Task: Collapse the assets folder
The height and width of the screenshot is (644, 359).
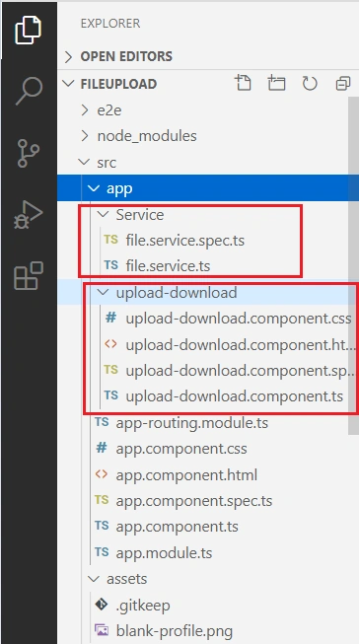Action: tap(94, 578)
